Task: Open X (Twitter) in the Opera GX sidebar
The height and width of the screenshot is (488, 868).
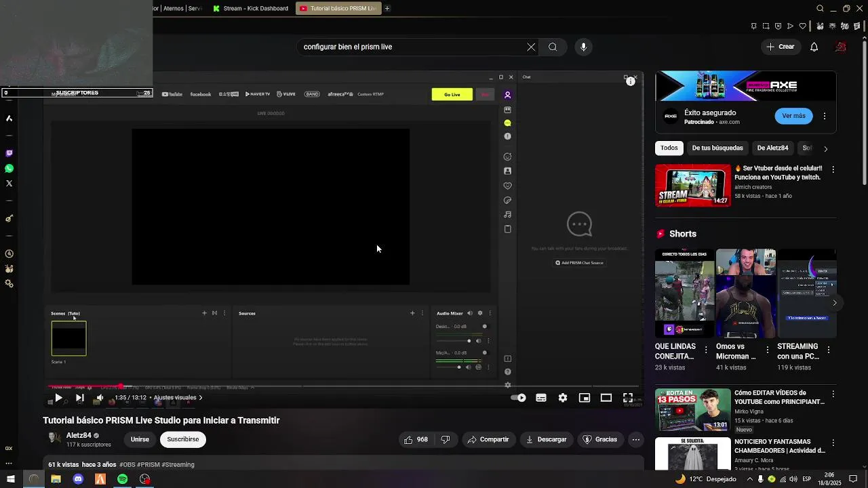Action: [x=9, y=183]
